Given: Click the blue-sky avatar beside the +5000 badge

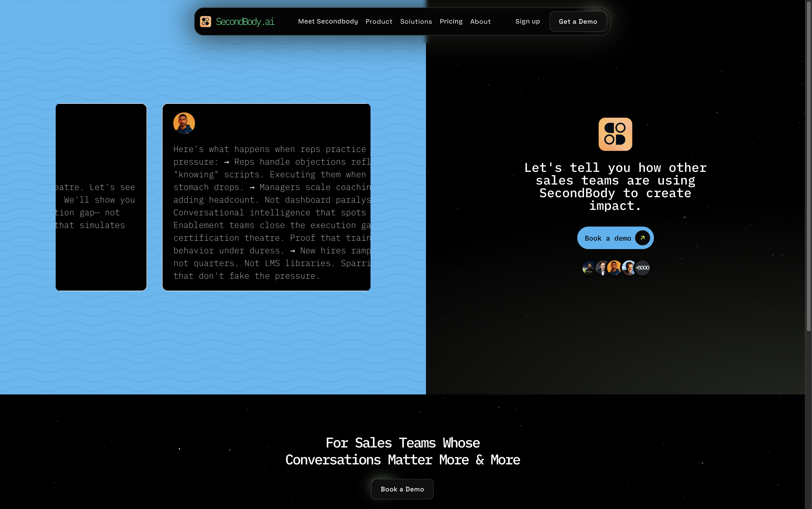Looking at the screenshot, I should point(629,268).
